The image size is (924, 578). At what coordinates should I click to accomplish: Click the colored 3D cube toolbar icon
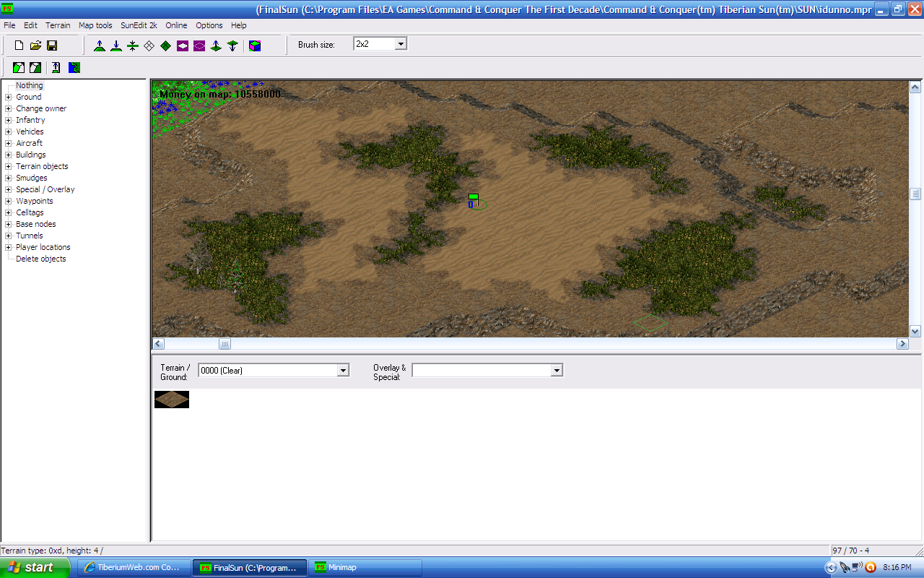[x=255, y=46]
